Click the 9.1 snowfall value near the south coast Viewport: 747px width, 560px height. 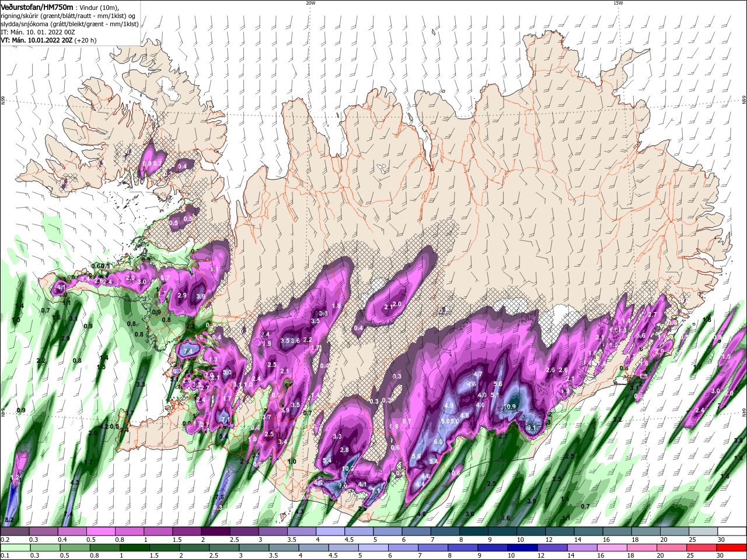[532, 428]
